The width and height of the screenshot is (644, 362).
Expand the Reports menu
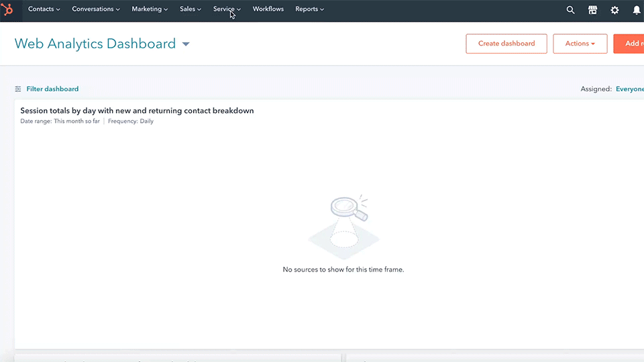[309, 9]
